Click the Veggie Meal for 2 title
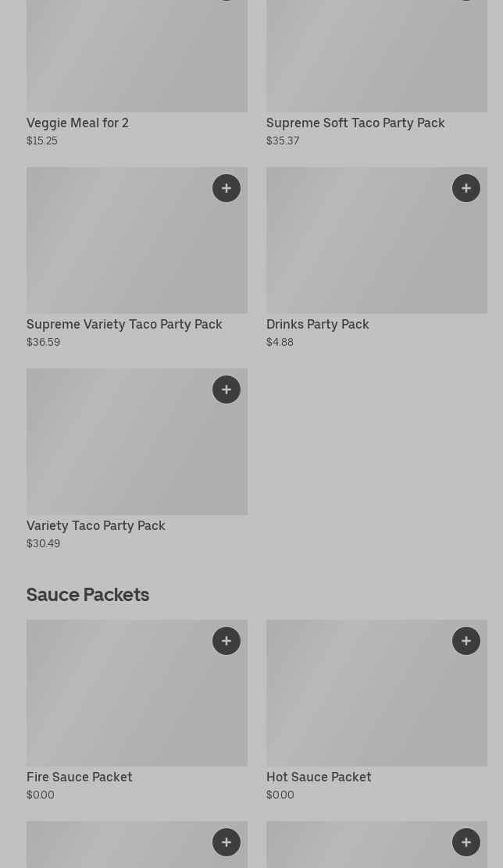The height and width of the screenshot is (868, 503). pyautogui.click(x=77, y=123)
